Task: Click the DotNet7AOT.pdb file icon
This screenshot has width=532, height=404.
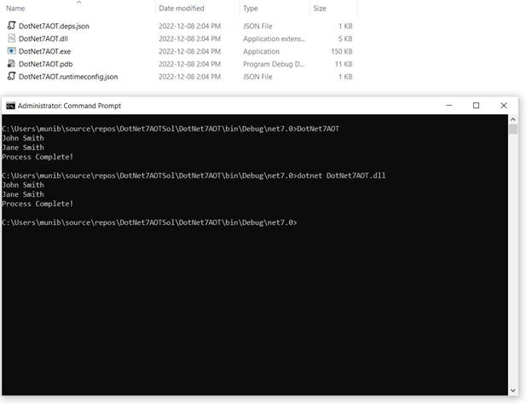Action: click(x=12, y=63)
